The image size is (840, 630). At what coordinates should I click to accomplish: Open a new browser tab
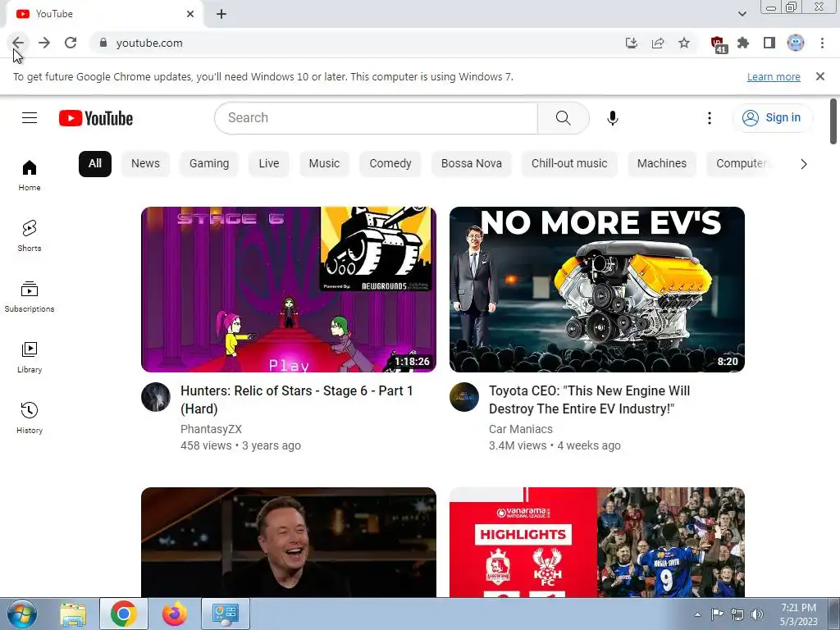(221, 14)
